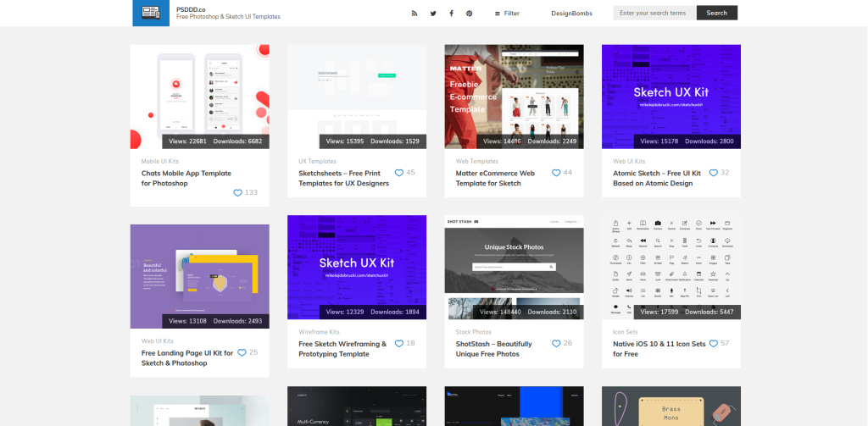This screenshot has height=426, width=868.
Task: Open the RSS feed icon
Action: pyautogui.click(x=414, y=14)
